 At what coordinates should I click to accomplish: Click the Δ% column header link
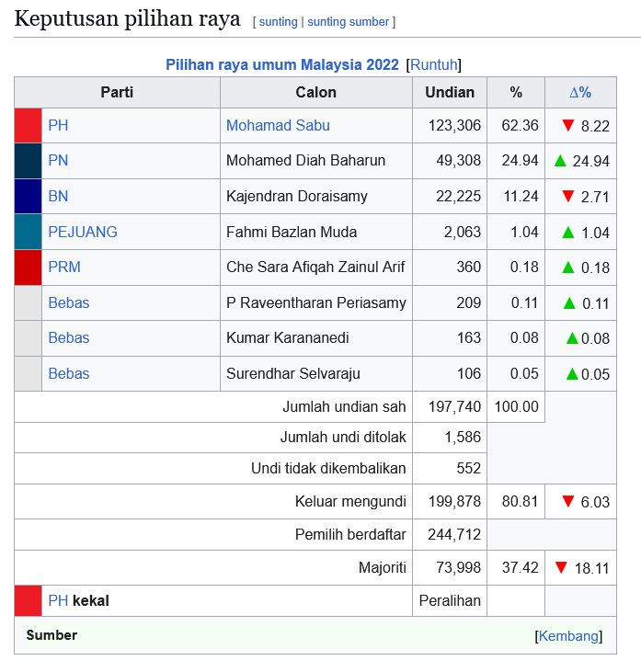(580, 92)
